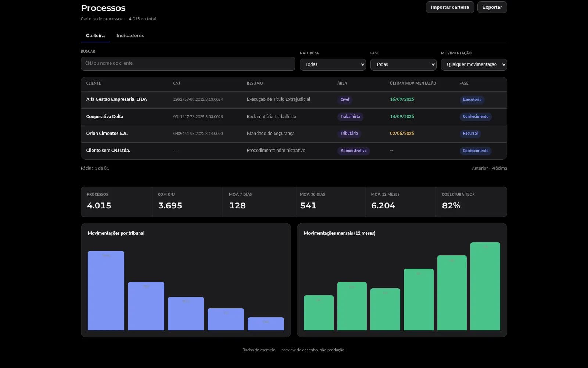The height and width of the screenshot is (368, 588).
Task: Click CNJ number 0011217-73.2025.5.03.0028
Action: 198,117
